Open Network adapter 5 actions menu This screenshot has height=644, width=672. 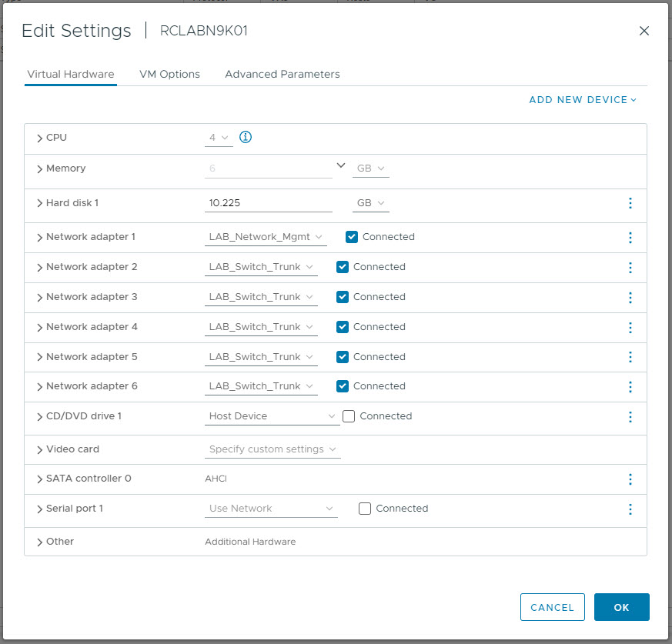point(630,357)
